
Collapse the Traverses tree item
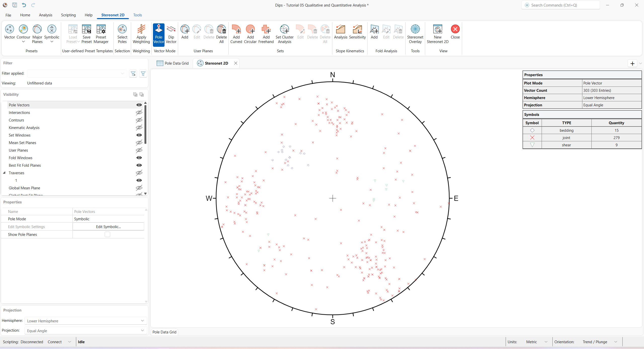pyautogui.click(x=4, y=173)
